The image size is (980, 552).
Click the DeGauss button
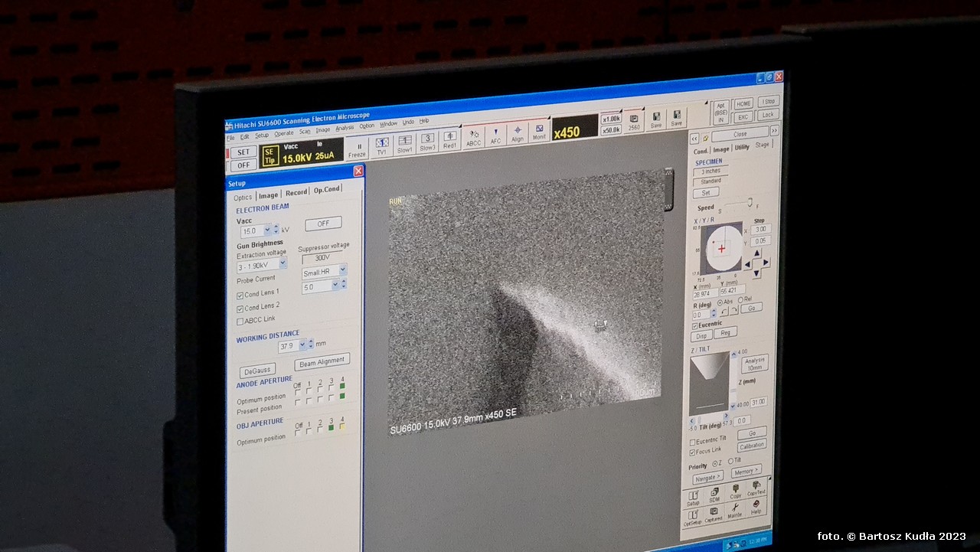[257, 371]
